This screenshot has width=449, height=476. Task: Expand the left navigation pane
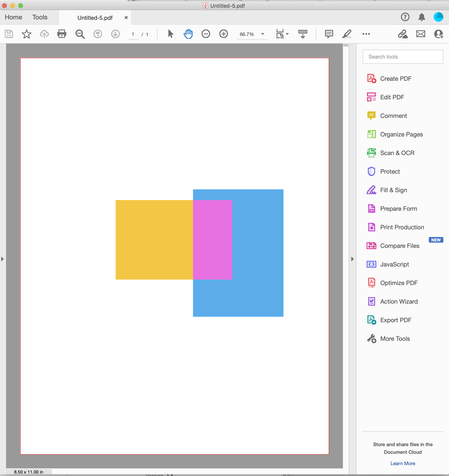pos(2,259)
